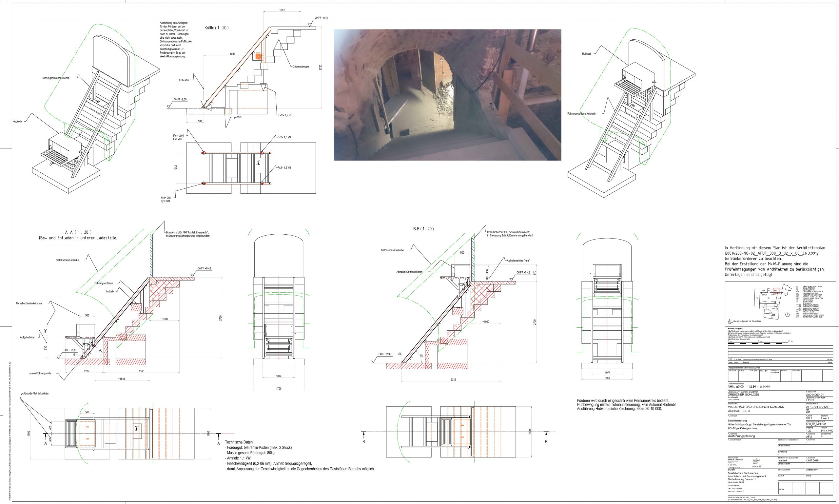Click the Kräfte (1:20) view title

coord(216,28)
